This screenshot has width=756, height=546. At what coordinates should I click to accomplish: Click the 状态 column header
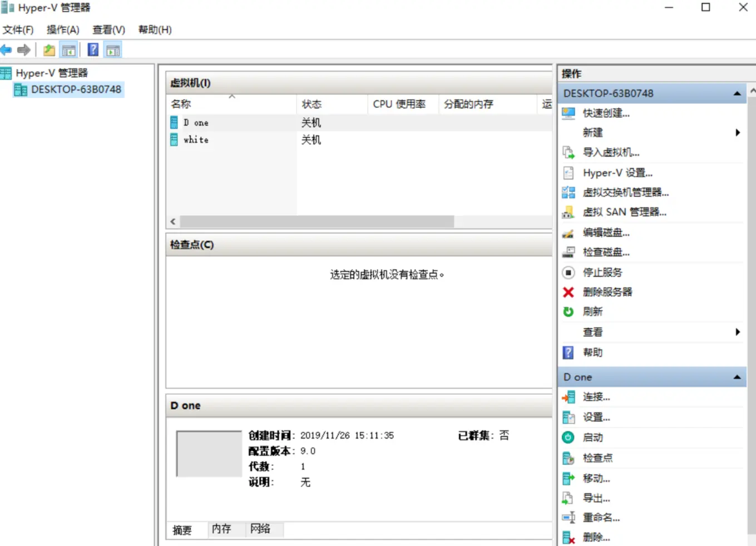pyautogui.click(x=332, y=104)
